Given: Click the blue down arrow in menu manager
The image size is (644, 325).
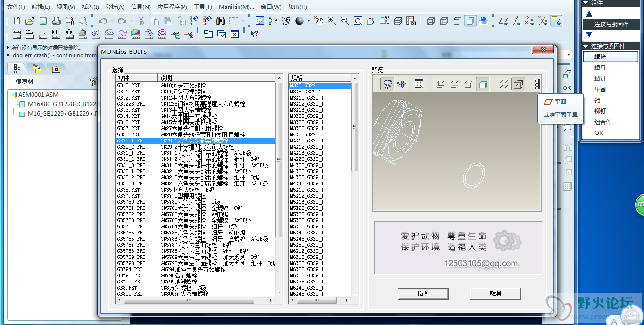Looking at the screenshot, I should [589, 34].
